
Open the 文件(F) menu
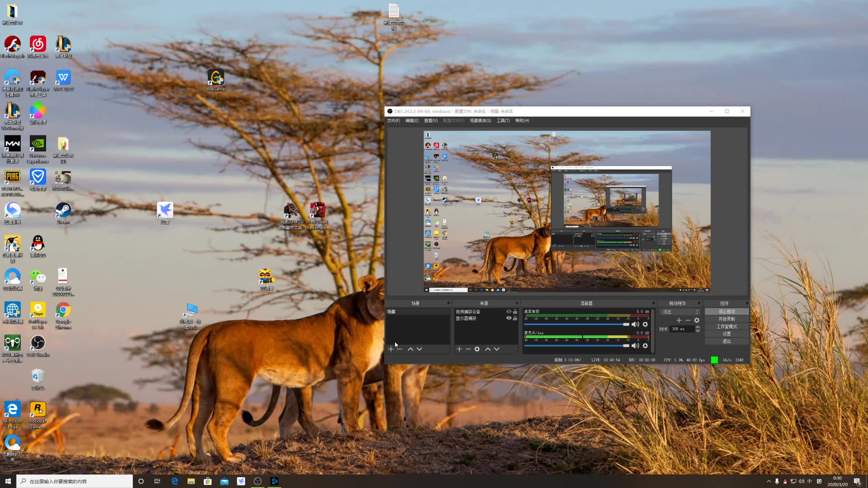(x=393, y=121)
